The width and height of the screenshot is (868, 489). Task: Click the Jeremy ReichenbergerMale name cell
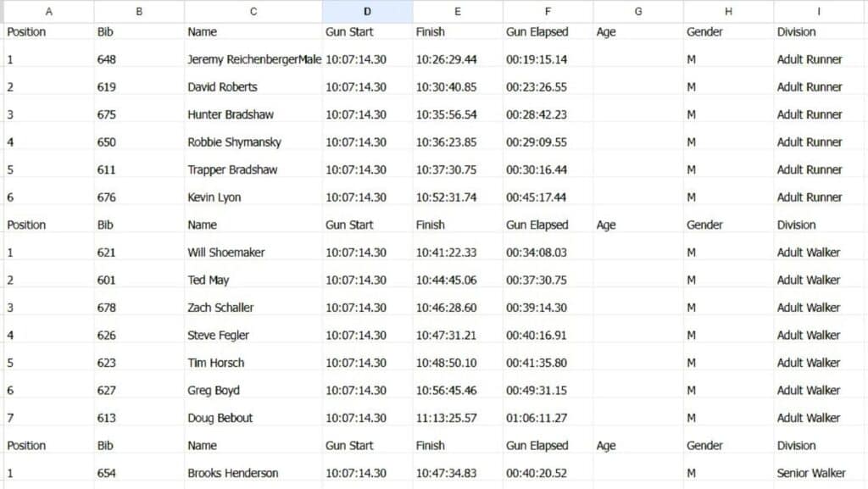253,59
